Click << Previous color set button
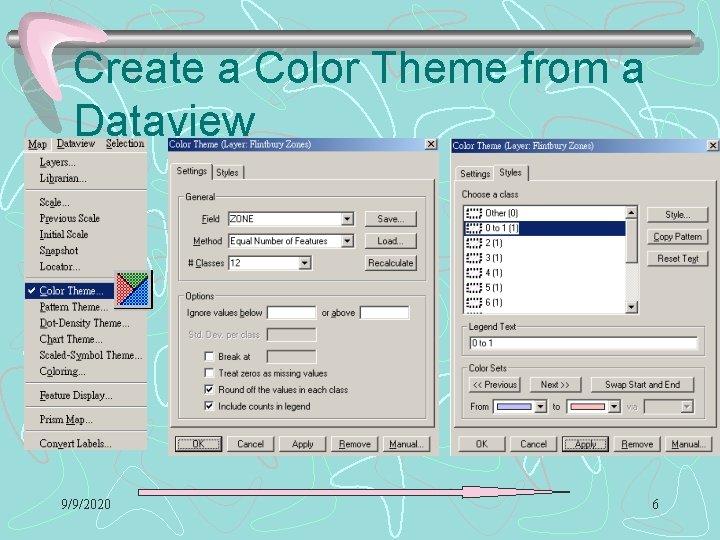720x540 pixels. pos(495,385)
